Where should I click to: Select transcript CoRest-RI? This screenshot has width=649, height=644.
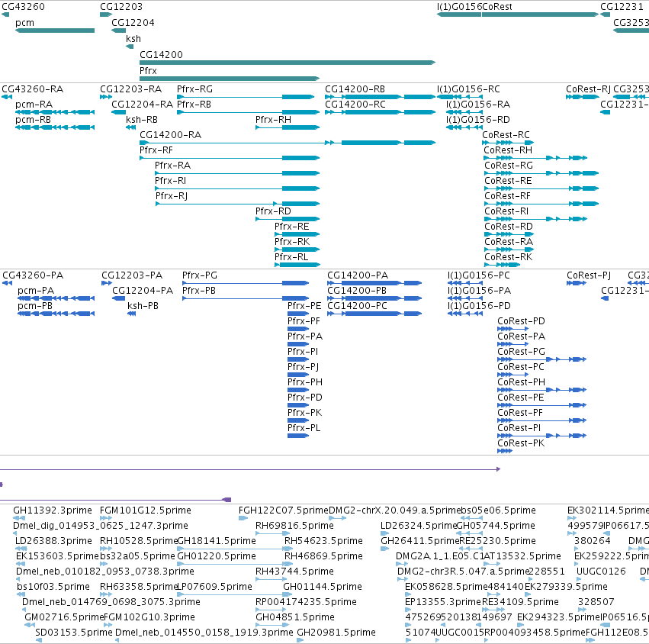536,219
